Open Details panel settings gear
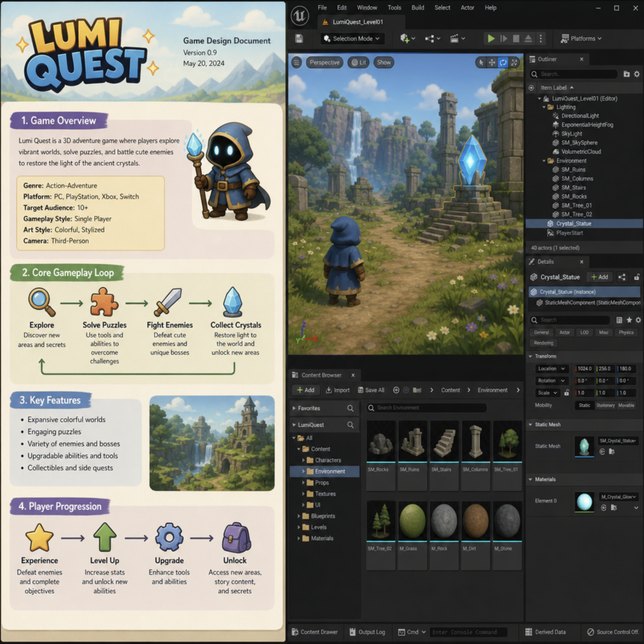This screenshot has width=644, height=644. (x=639, y=320)
